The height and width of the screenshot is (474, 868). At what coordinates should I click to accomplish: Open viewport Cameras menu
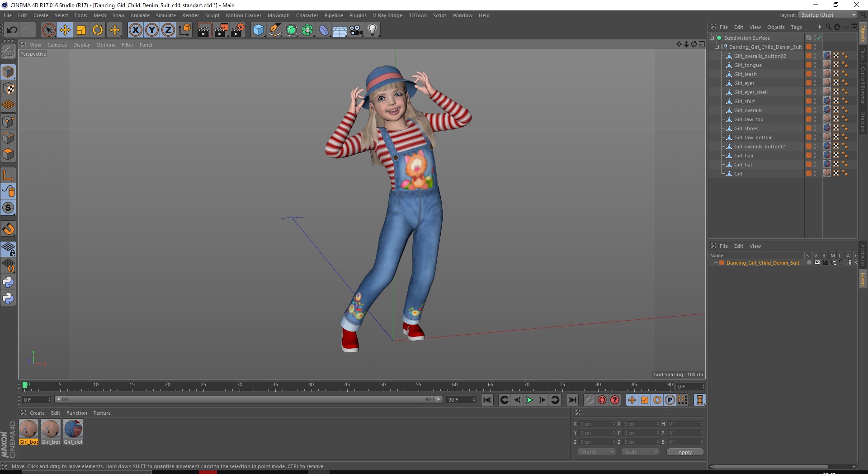[57, 45]
